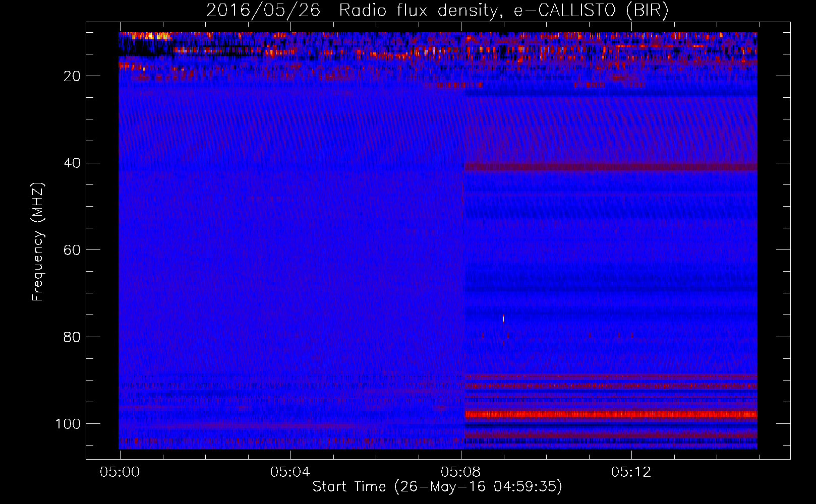Click the 05:04 time tick label

click(x=290, y=472)
